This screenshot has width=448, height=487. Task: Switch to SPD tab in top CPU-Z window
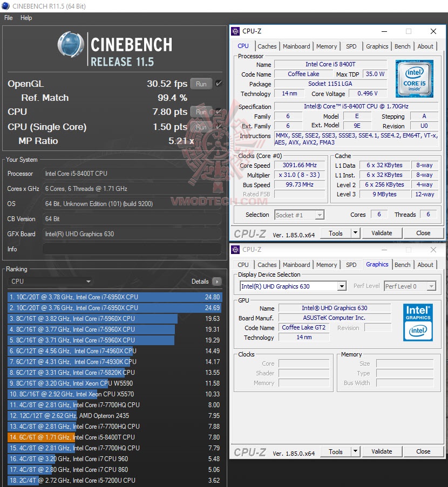[x=351, y=46]
